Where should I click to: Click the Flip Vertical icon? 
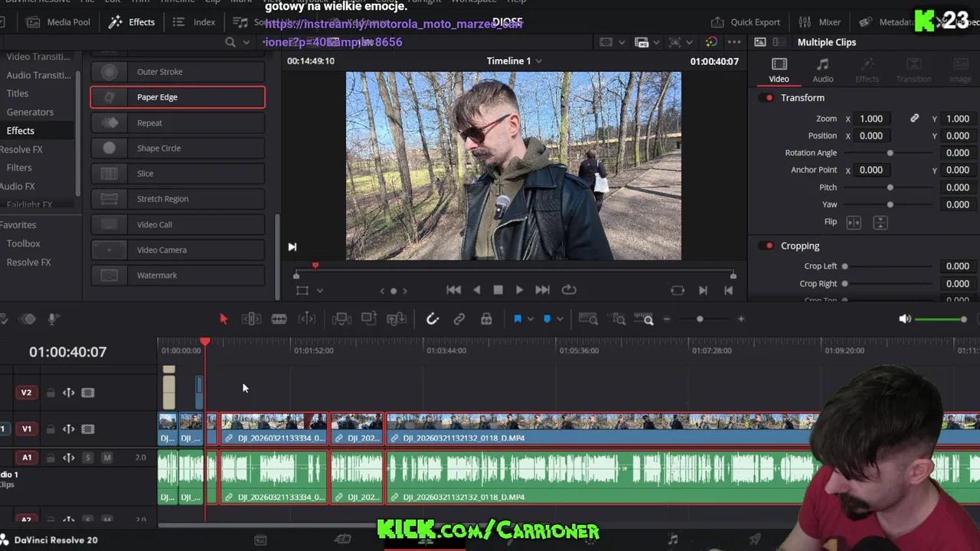pos(880,223)
